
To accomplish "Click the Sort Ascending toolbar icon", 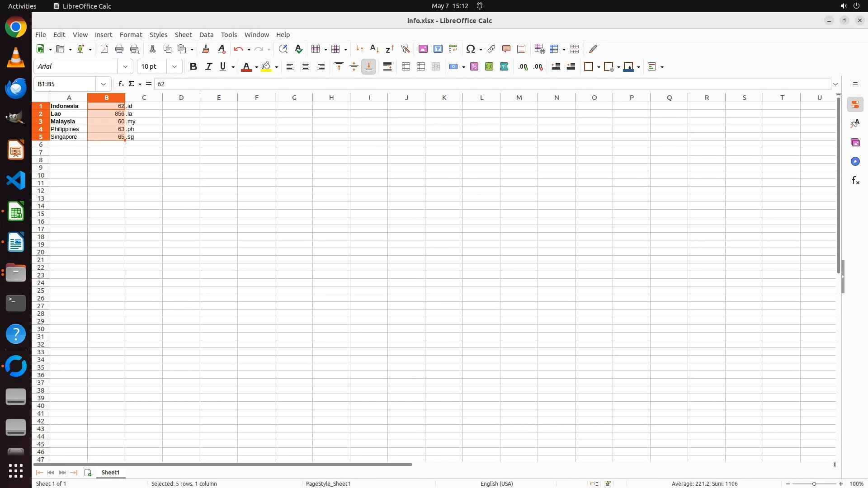I will click(374, 49).
